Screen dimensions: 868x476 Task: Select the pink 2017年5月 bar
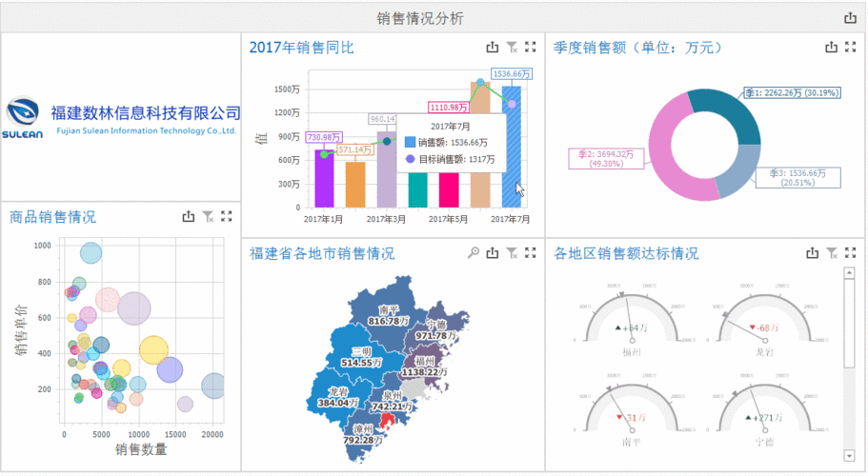449,189
